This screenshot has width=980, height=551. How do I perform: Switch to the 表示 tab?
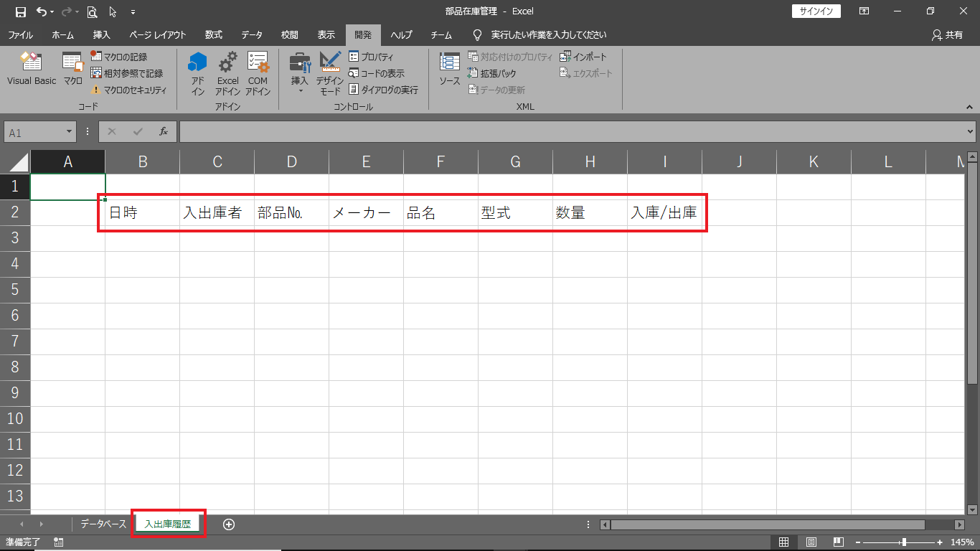[326, 34]
